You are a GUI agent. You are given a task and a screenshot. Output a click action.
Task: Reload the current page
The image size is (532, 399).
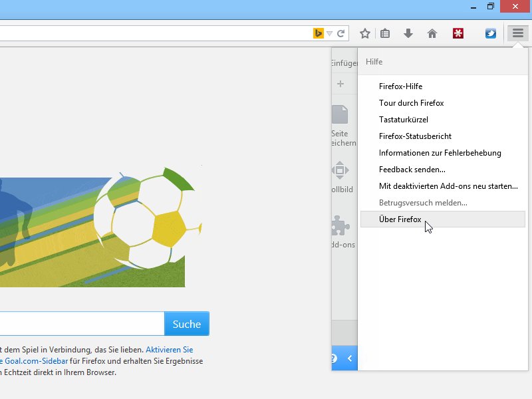click(x=341, y=33)
